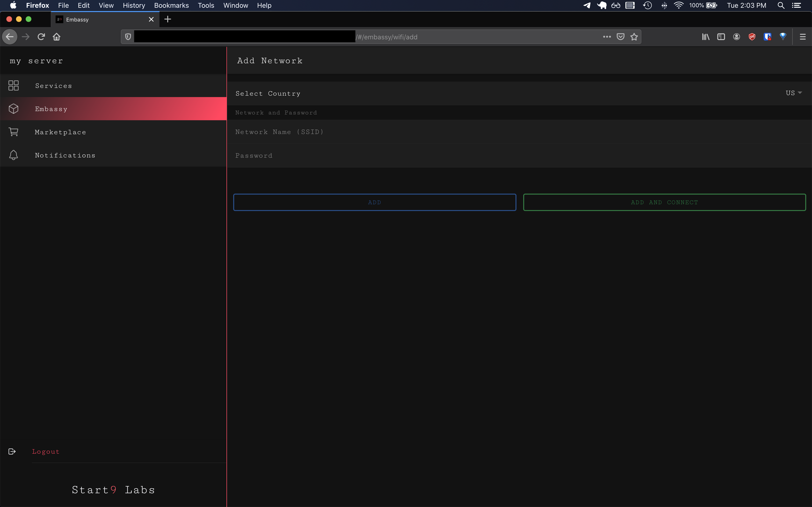Click the Logout link
Screen dimensions: 812x507
tap(46, 452)
